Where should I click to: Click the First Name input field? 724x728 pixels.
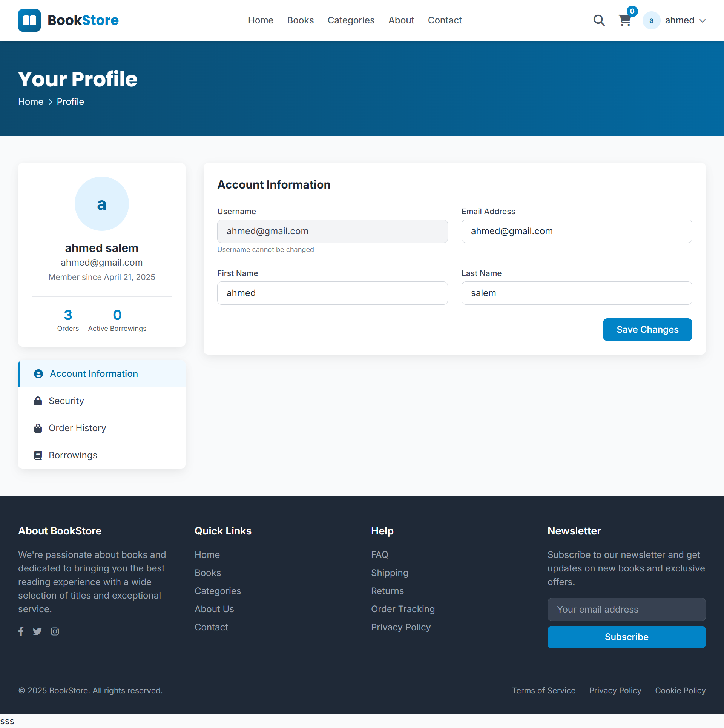tap(332, 293)
